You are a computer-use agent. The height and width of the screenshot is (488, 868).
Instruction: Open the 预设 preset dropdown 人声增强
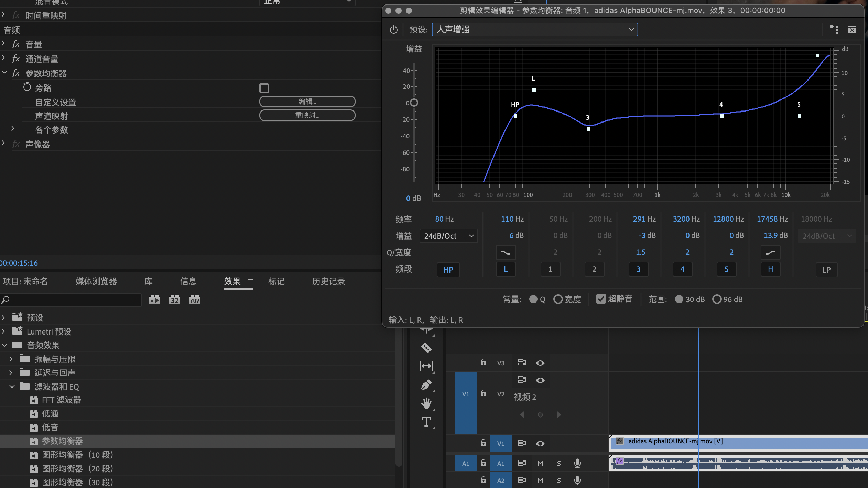535,30
